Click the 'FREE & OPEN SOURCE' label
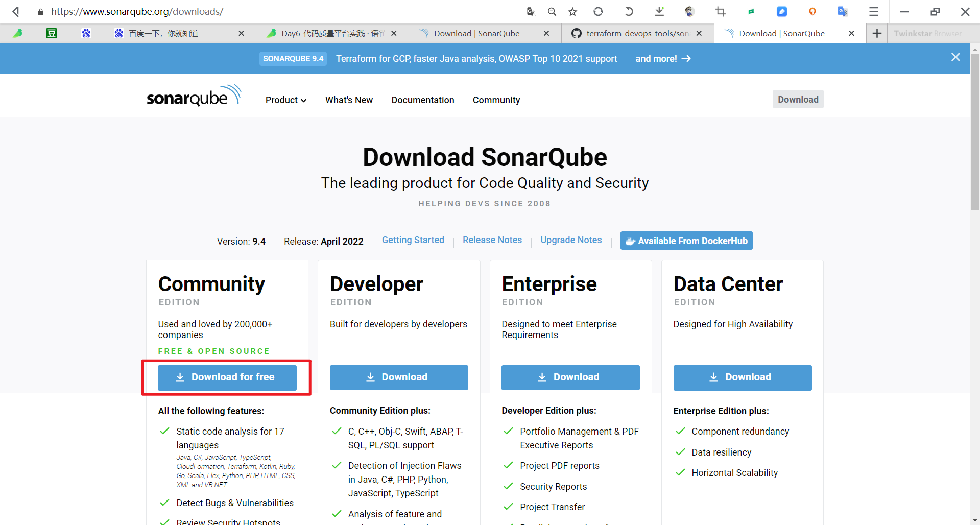Image resolution: width=980 pixels, height=525 pixels. click(x=214, y=351)
